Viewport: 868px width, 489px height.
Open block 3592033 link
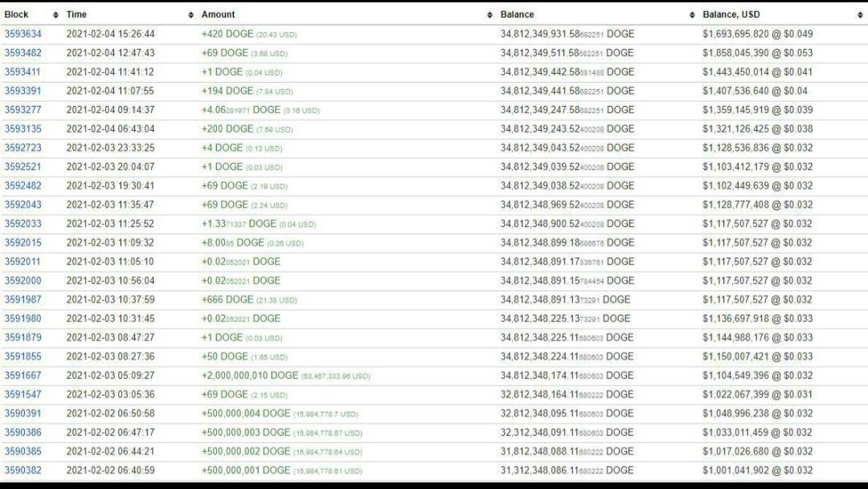pos(23,224)
